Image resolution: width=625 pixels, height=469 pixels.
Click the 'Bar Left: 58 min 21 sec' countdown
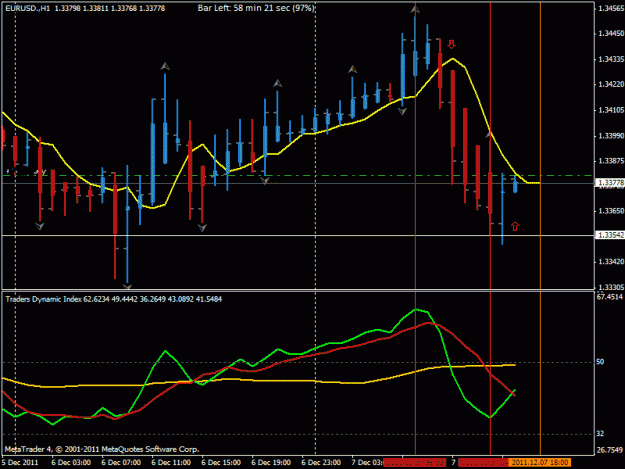(x=256, y=8)
